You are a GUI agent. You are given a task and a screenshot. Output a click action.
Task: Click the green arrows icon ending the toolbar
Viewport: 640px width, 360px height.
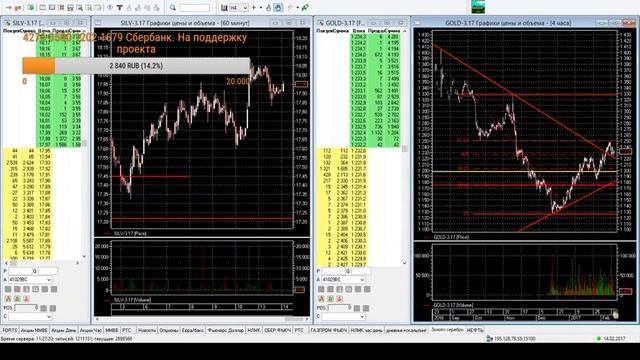305,8
